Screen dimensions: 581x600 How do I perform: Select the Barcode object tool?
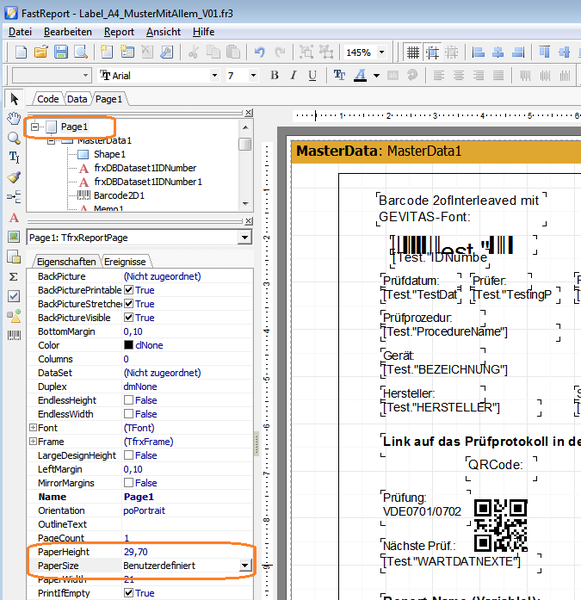click(x=14, y=336)
